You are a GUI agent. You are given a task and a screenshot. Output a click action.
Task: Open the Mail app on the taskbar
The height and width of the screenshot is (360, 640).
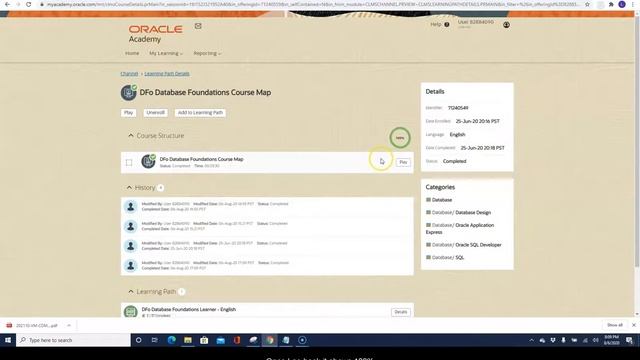click(x=220, y=340)
